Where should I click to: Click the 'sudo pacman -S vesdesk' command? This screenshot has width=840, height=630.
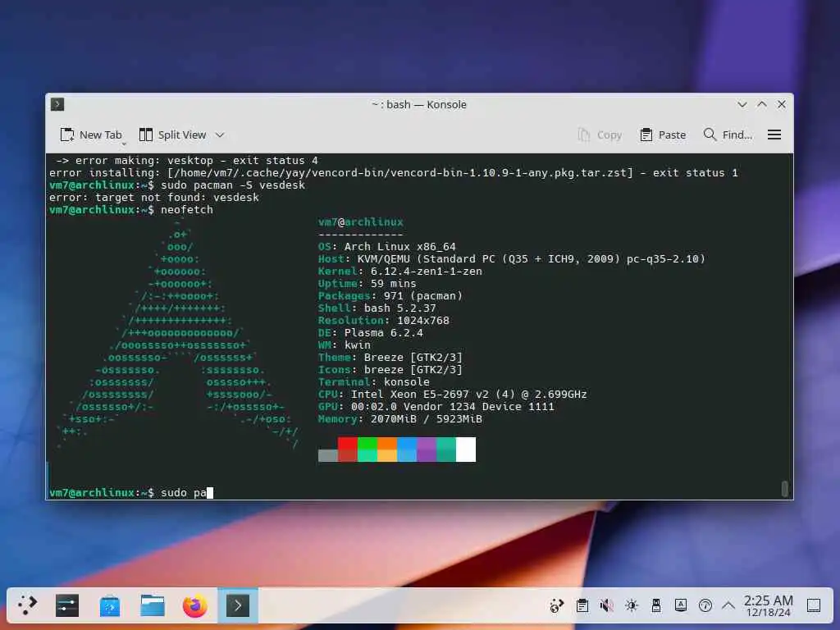point(233,185)
